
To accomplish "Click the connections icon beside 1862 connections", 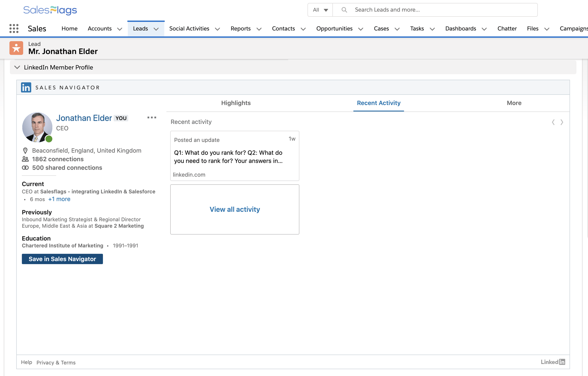I will click(25, 159).
